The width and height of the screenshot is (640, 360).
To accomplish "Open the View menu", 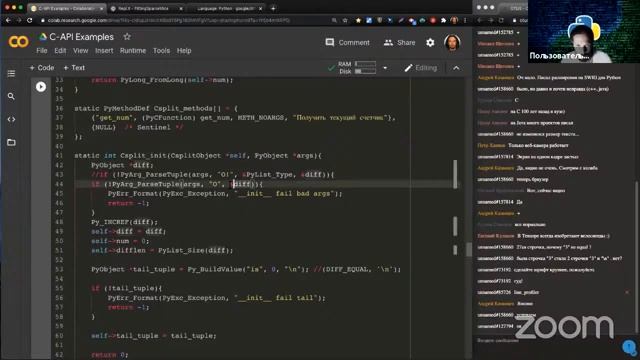I will pos(80,51).
